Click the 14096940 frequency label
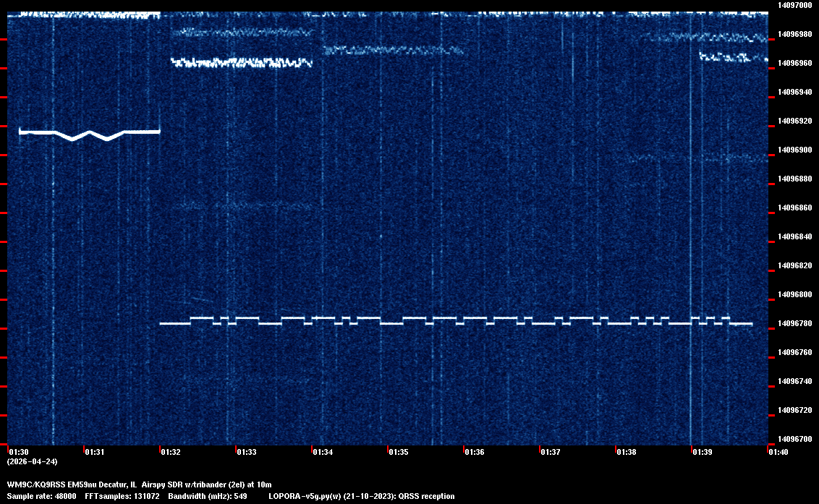 pyautogui.click(x=795, y=92)
